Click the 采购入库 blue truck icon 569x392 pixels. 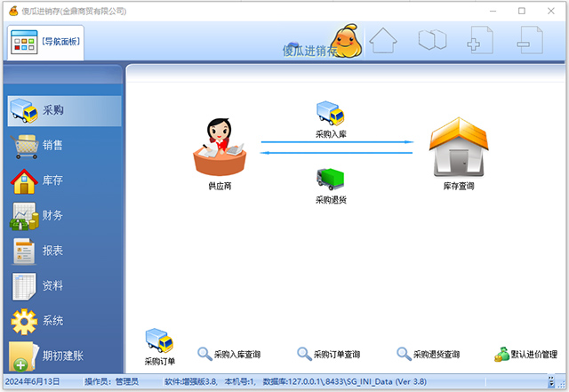tap(331, 113)
